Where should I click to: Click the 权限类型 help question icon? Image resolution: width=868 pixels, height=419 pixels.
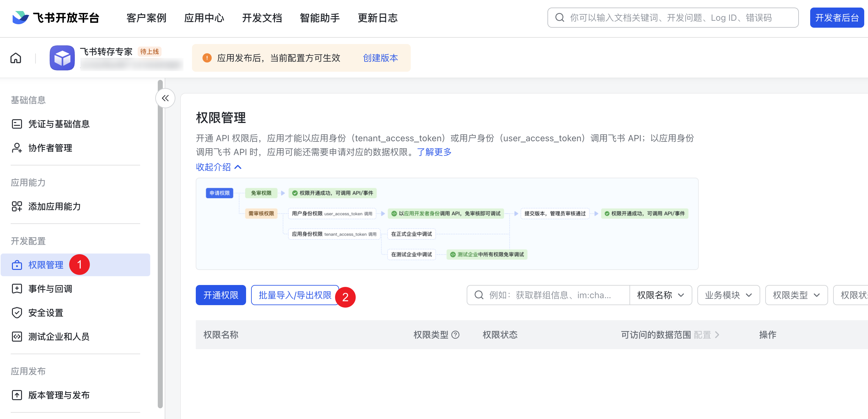tap(455, 335)
